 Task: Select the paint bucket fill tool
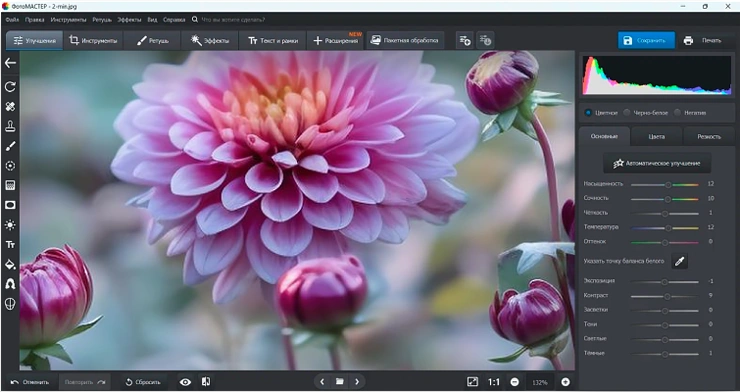(x=10, y=264)
